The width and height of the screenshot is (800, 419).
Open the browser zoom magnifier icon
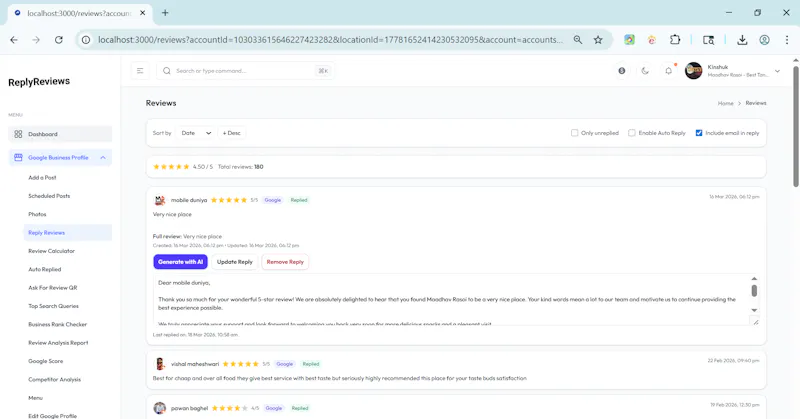tap(578, 40)
